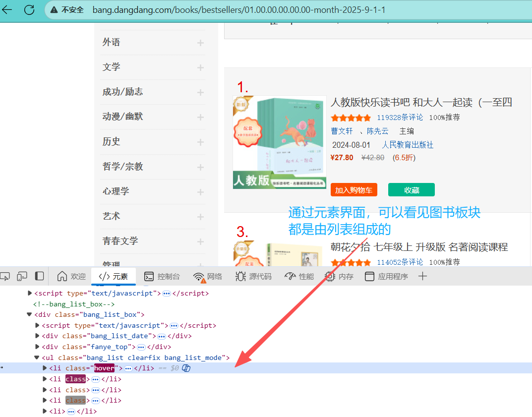Click the ellipsis in li hover row
The width and height of the screenshot is (532, 417).
click(128, 368)
